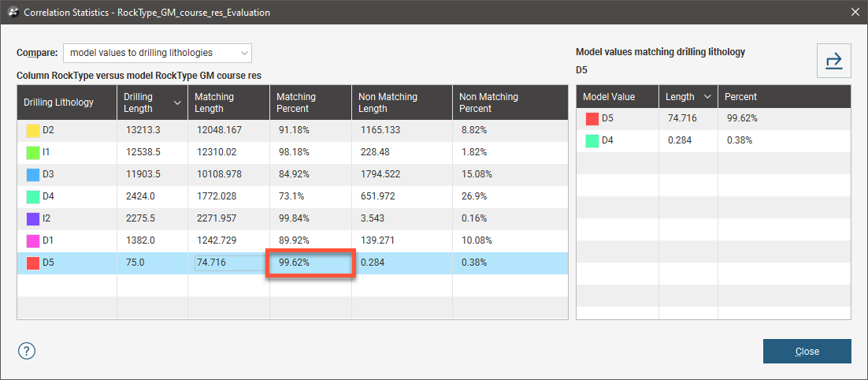Click the export arrow icon
This screenshot has width=868, height=380.
(x=834, y=61)
